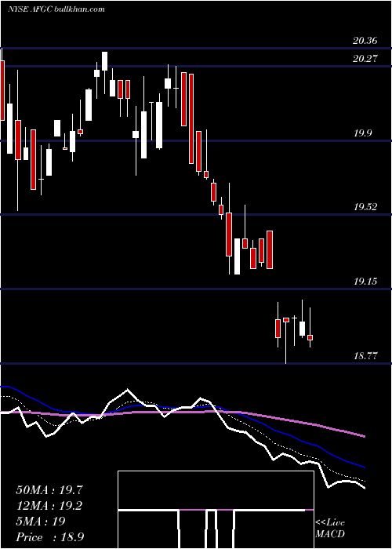This screenshot has width=392, height=549.
Task: Click the 'NYSE AFGC bullkhan.com' chart title
Action: (56, 9)
